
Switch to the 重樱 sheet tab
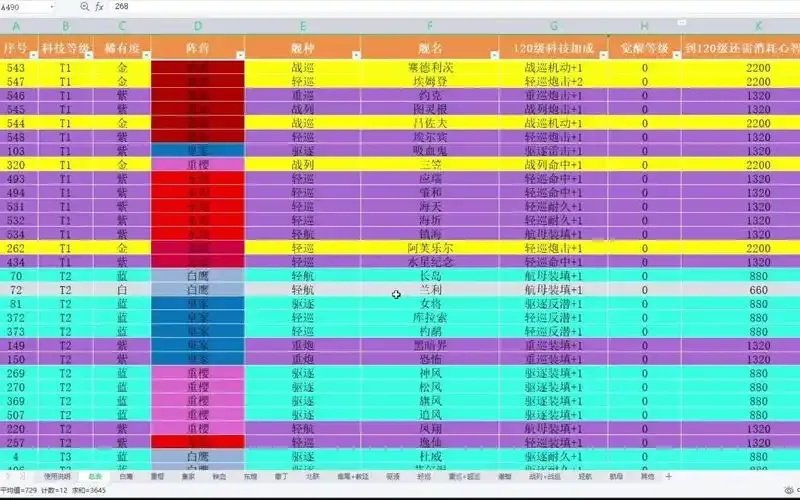coord(157,476)
